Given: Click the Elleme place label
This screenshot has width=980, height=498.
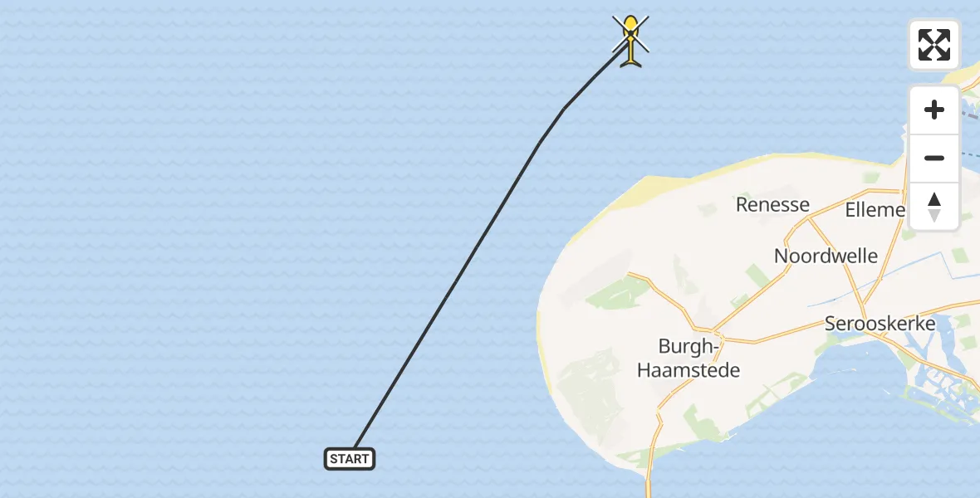Looking at the screenshot, I should click(875, 210).
